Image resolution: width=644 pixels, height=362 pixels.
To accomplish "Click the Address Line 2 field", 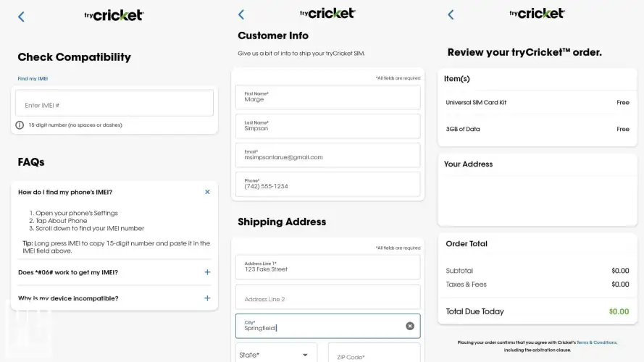I will click(327, 298).
